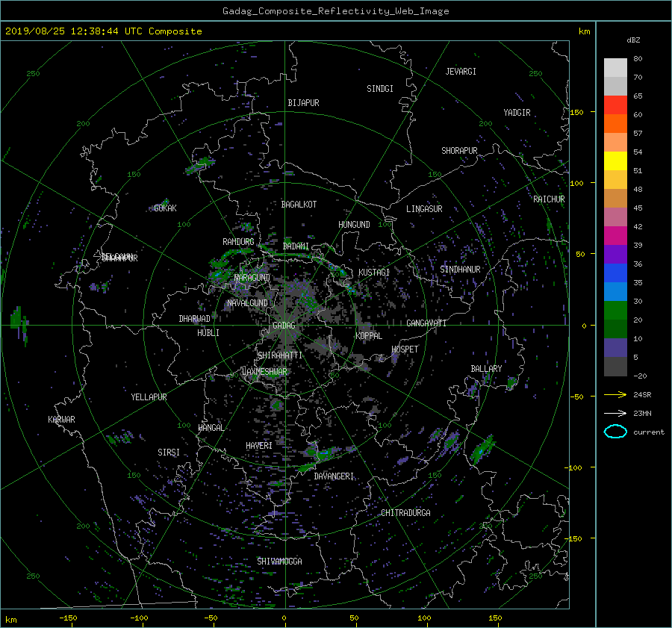Click the RAICHUR city label
672x628 pixels.
coord(549,199)
